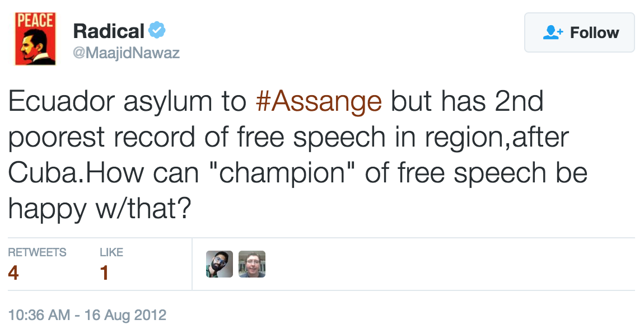Click the 16 Aug 2012 date

pos(125,314)
